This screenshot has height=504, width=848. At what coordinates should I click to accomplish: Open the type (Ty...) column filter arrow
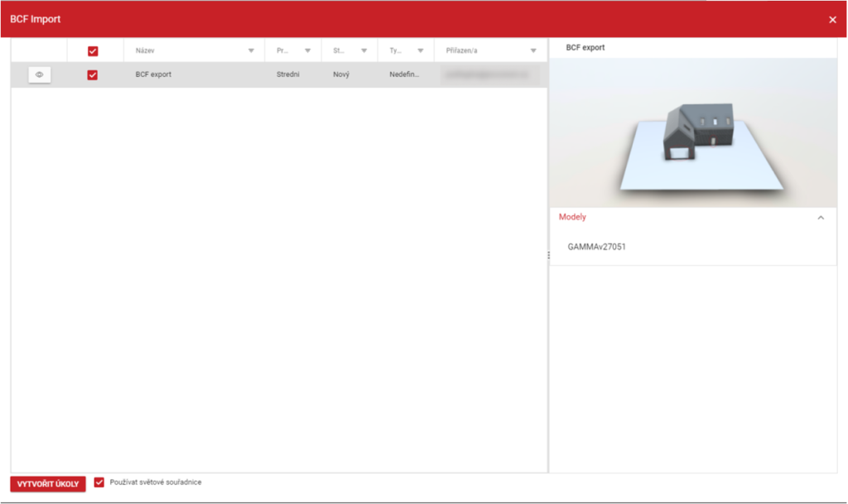(421, 51)
